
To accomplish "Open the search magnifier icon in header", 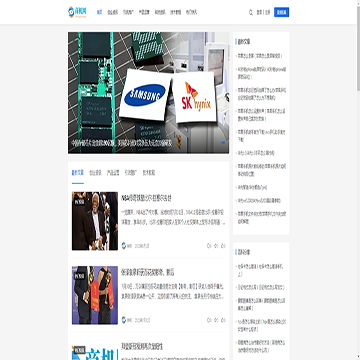I will click(x=251, y=13).
